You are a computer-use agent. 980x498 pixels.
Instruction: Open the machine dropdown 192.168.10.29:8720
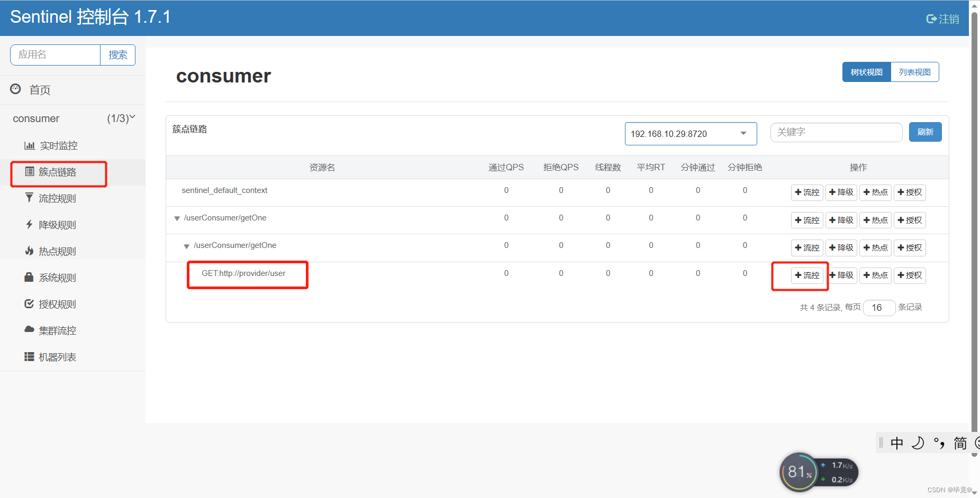(691, 134)
